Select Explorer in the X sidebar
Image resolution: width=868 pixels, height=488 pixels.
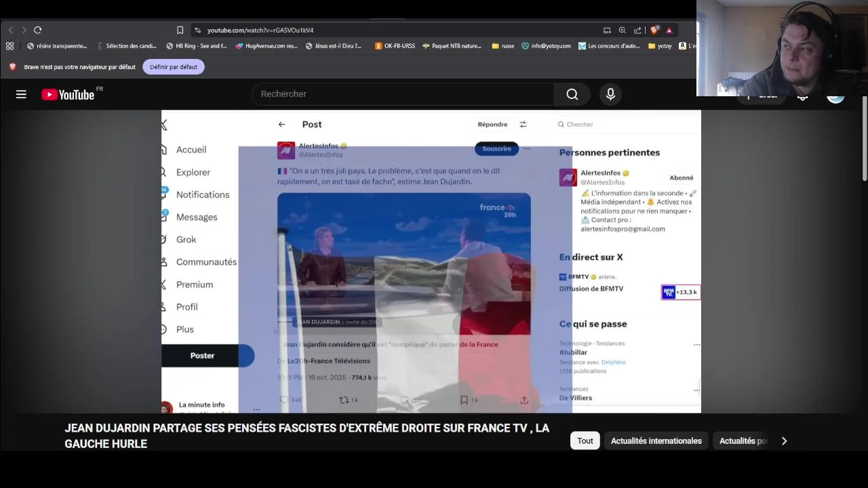pyautogui.click(x=193, y=172)
